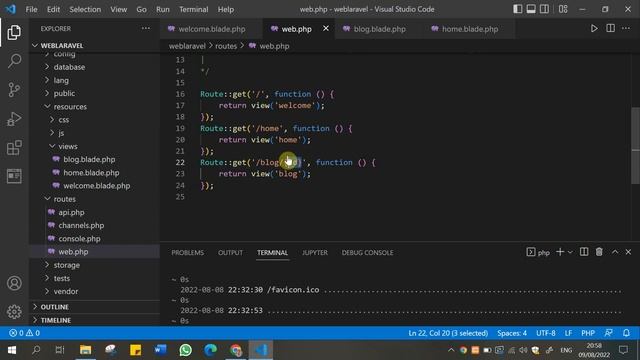Open Microsoft Word from the taskbar
The image size is (640, 360).
160,350
